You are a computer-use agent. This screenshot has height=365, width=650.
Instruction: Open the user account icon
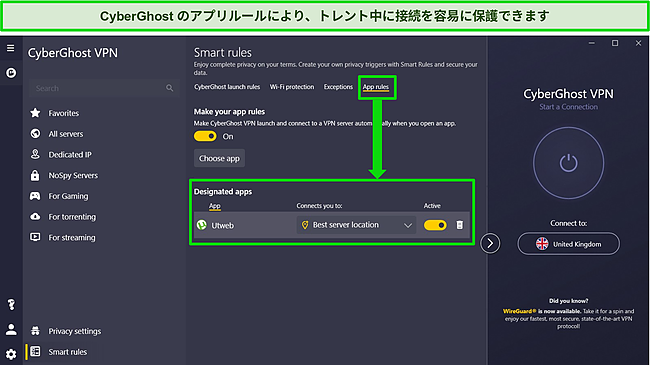pos(11,330)
